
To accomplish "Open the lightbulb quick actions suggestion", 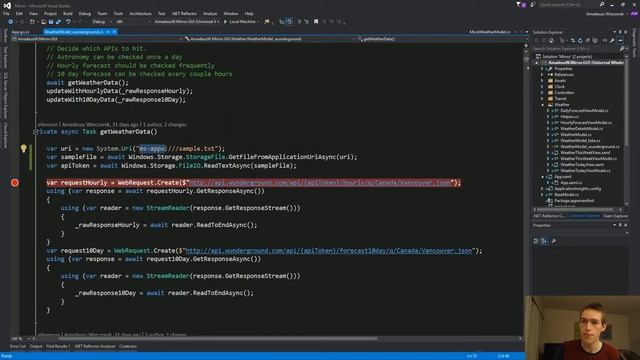I will (24, 149).
